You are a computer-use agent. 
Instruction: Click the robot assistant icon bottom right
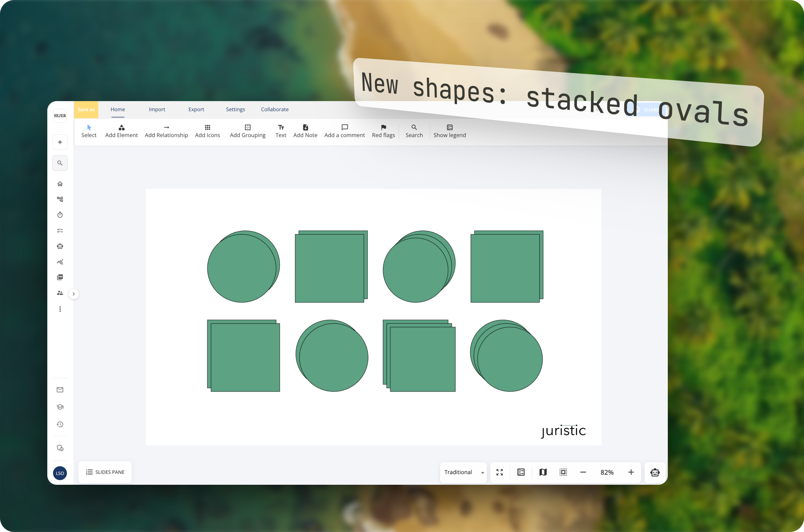655,472
